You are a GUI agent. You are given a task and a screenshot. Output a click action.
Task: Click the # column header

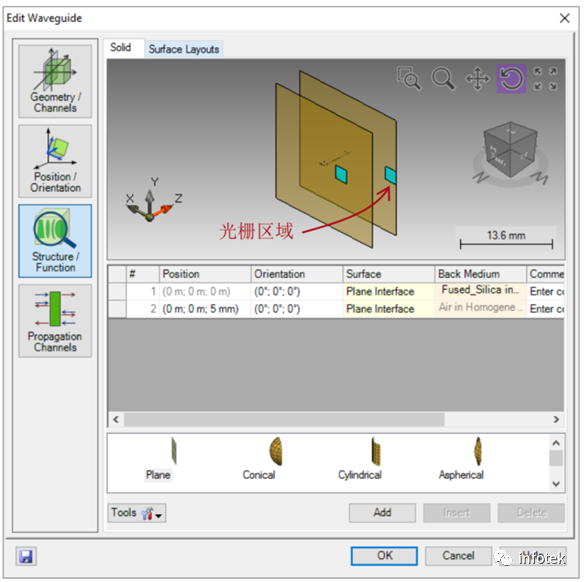coord(143,274)
